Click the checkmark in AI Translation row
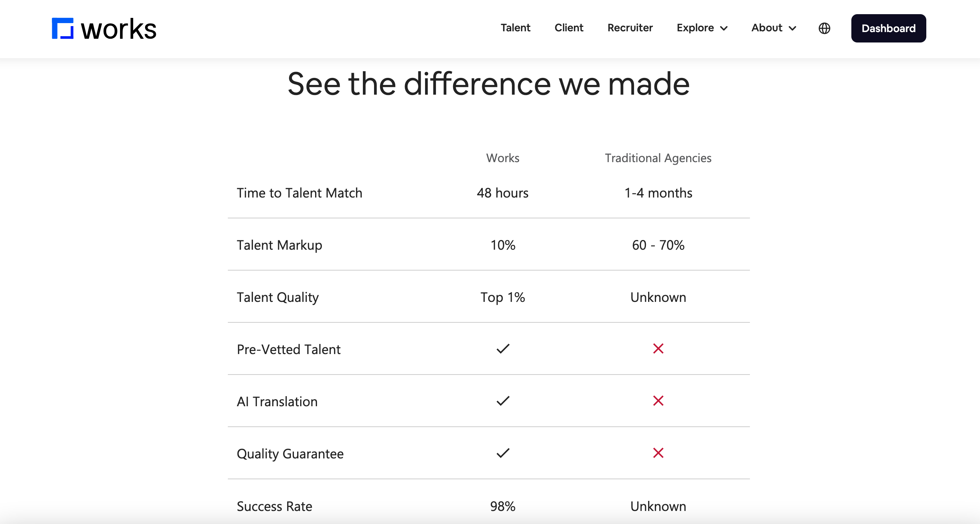The height and width of the screenshot is (524, 980). (503, 400)
